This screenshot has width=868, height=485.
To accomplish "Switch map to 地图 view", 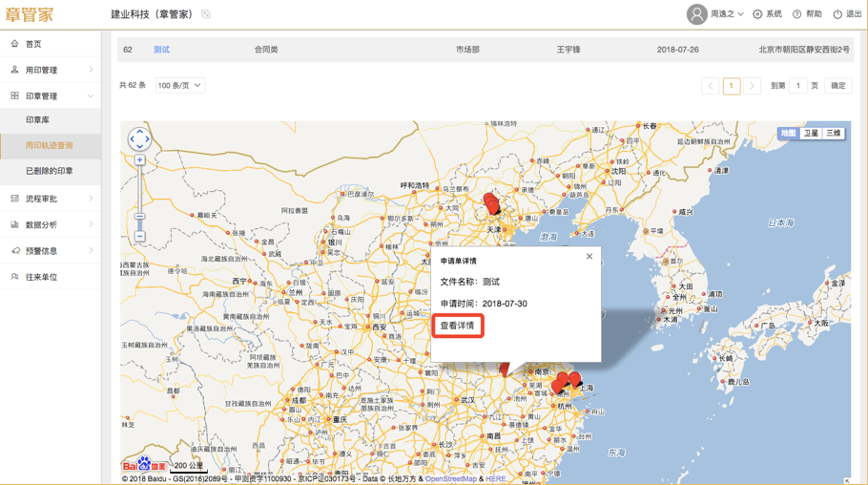I will pyautogui.click(x=788, y=133).
